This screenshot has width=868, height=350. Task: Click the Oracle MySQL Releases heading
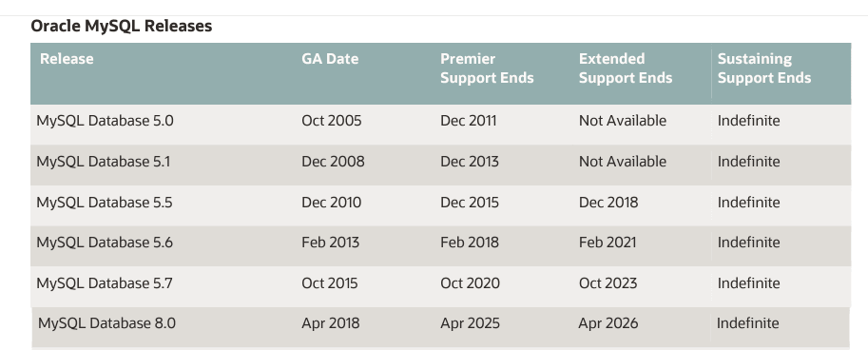(122, 26)
